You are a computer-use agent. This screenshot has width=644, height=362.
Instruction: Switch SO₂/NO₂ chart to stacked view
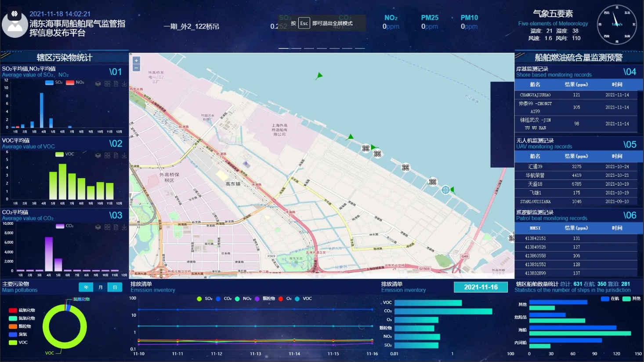coord(98,84)
